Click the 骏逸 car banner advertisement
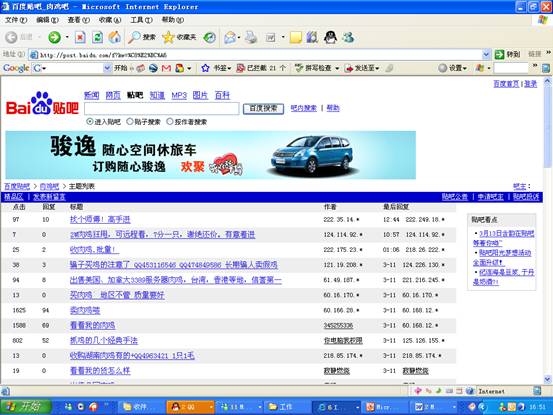 click(x=211, y=155)
